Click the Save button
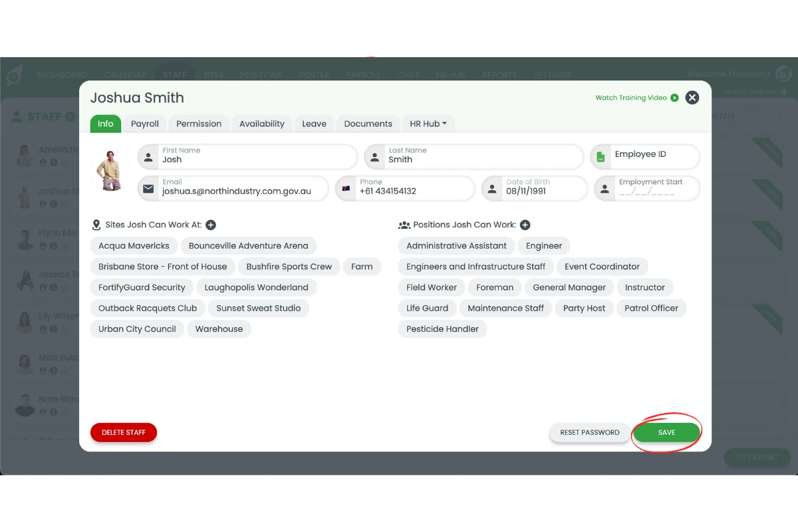798x532 pixels. point(666,432)
